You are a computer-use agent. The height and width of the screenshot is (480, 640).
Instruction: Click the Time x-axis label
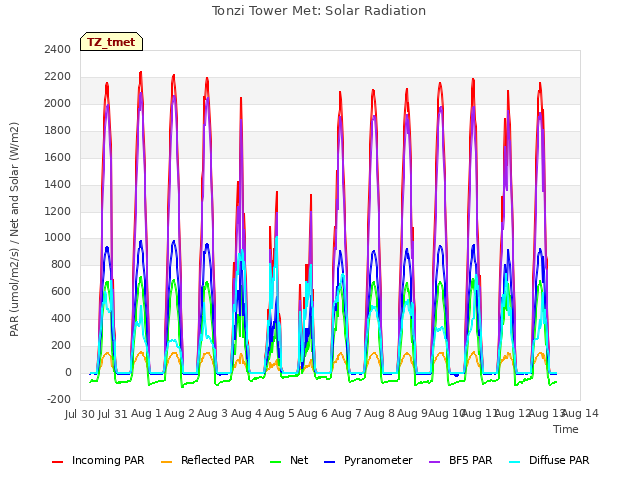[566, 429]
